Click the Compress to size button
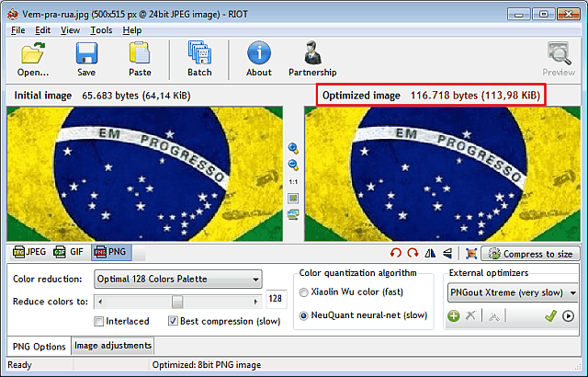 click(x=530, y=254)
